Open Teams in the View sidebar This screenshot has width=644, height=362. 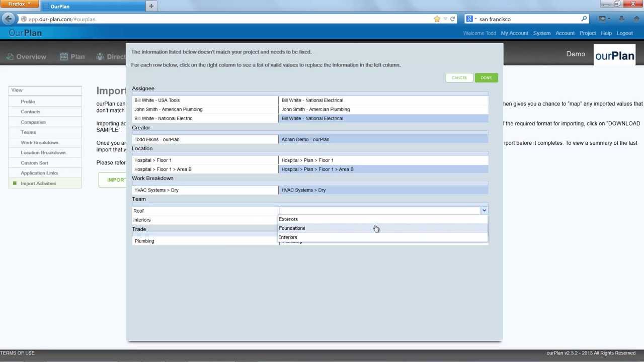(28, 132)
